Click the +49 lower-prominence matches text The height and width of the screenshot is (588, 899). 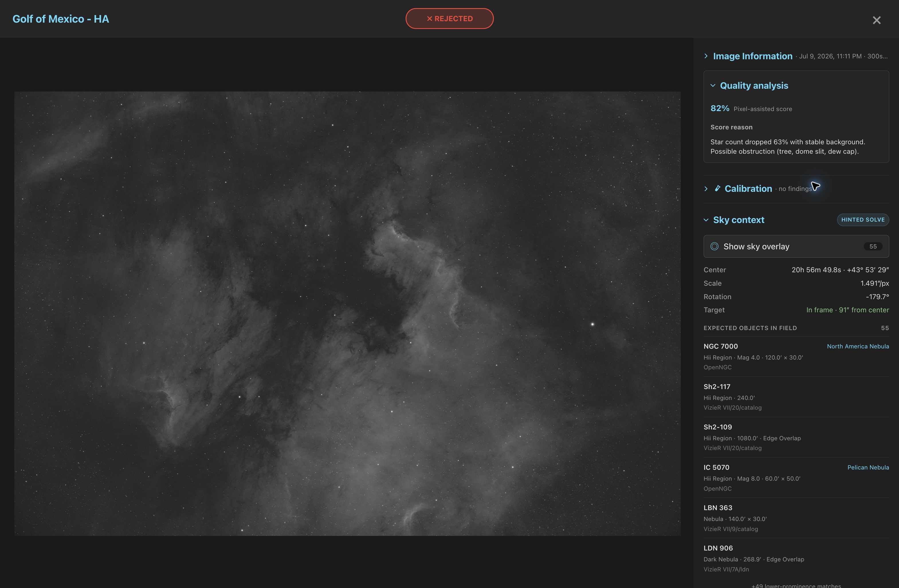click(x=796, y=585)
